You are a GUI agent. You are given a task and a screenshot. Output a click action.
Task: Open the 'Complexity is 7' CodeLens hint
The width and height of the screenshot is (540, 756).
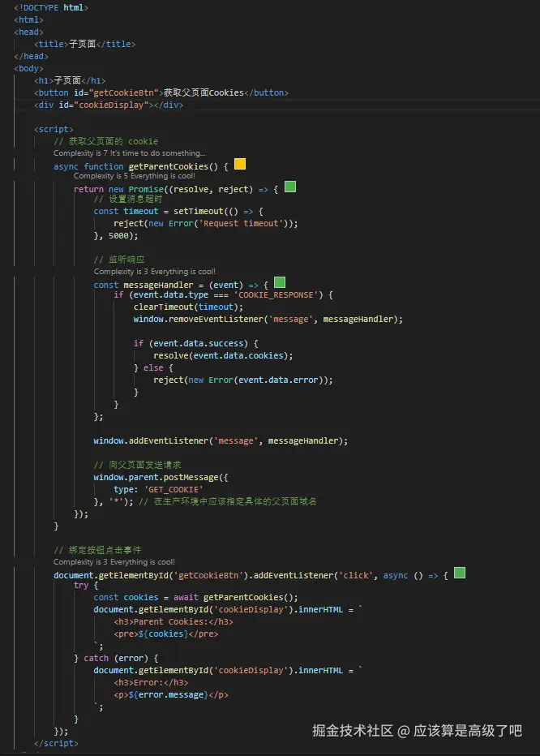(x=129, y=153)
